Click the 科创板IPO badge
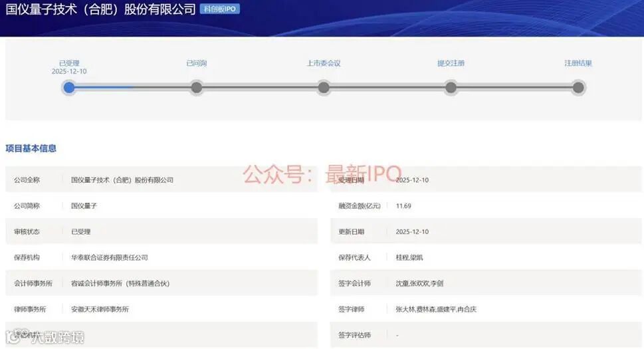The width and height of the screenshot is (644, 349). [220, 9]
